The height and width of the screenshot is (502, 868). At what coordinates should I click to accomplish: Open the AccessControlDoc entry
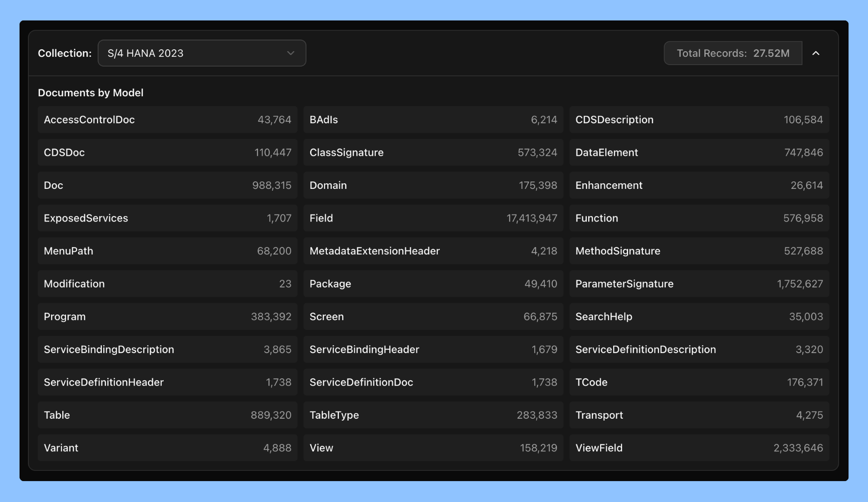[x=167, y=120]
